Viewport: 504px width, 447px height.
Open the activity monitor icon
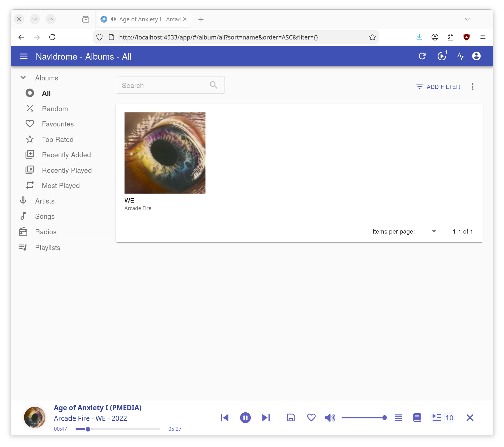460,56
